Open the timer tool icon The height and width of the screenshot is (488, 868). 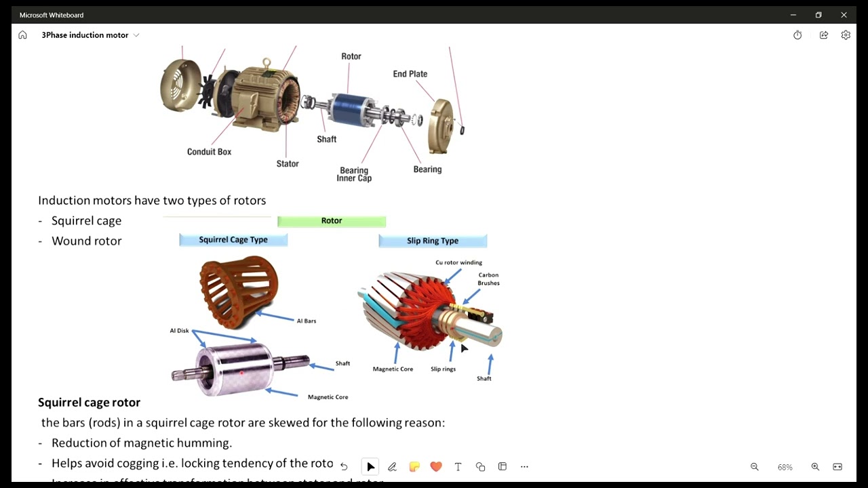pyautogui.click(x=797, y=35)
